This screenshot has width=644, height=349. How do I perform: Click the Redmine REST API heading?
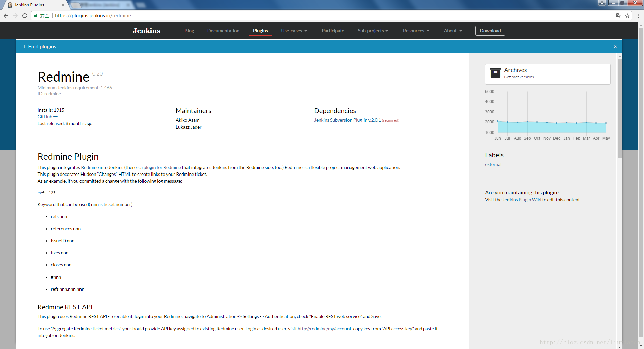tap(65, 307)
